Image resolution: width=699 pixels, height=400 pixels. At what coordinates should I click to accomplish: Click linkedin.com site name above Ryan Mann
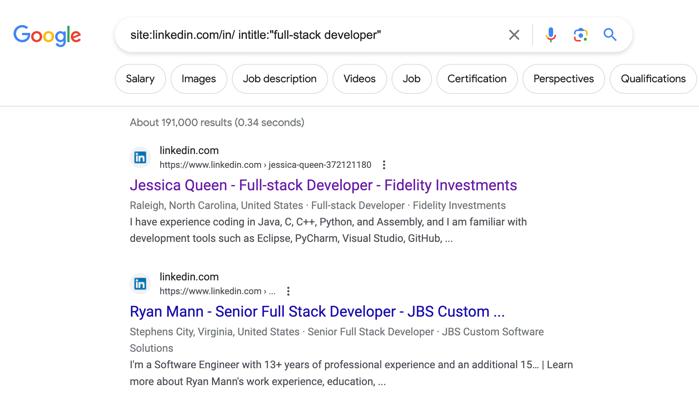tap(189, 277)
